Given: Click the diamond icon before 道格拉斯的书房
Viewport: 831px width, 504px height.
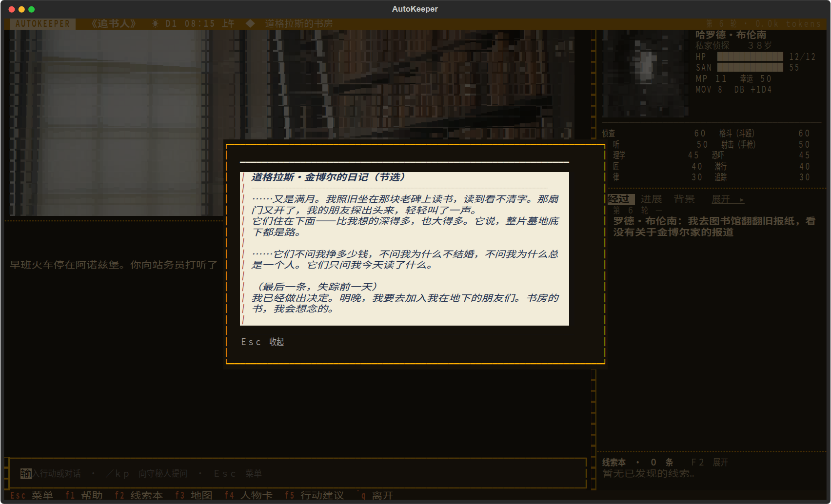Looking at the screenshot, I should [x=250, y=23].
